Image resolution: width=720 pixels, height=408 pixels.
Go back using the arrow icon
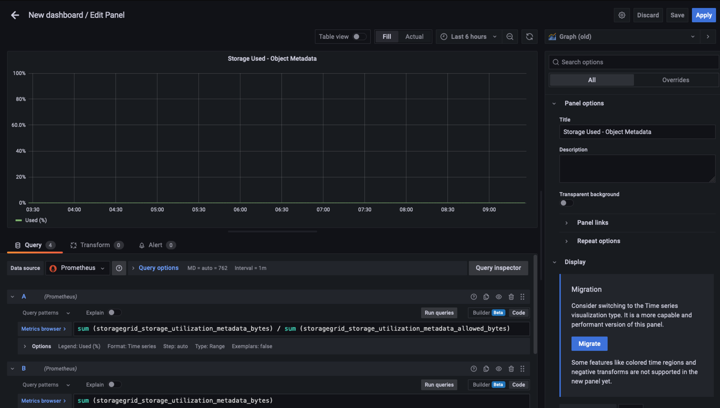point(15,15)
